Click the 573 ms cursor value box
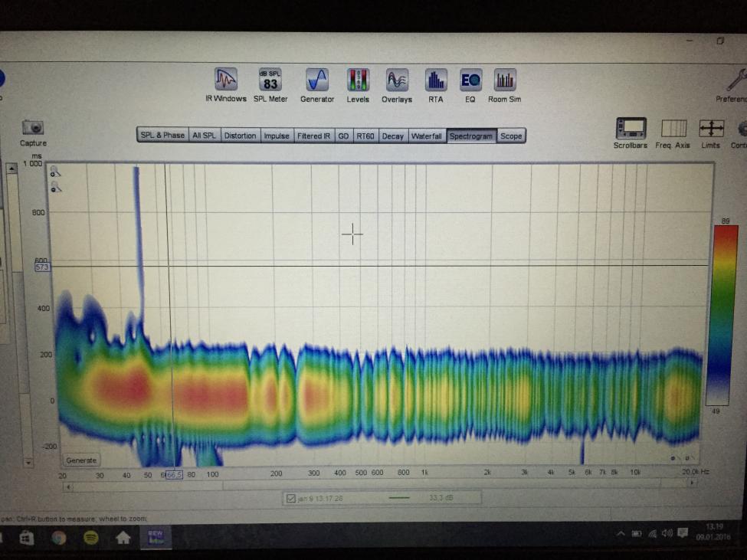The image size is (747, 560). pyautogui.click(x=42, y=267)
